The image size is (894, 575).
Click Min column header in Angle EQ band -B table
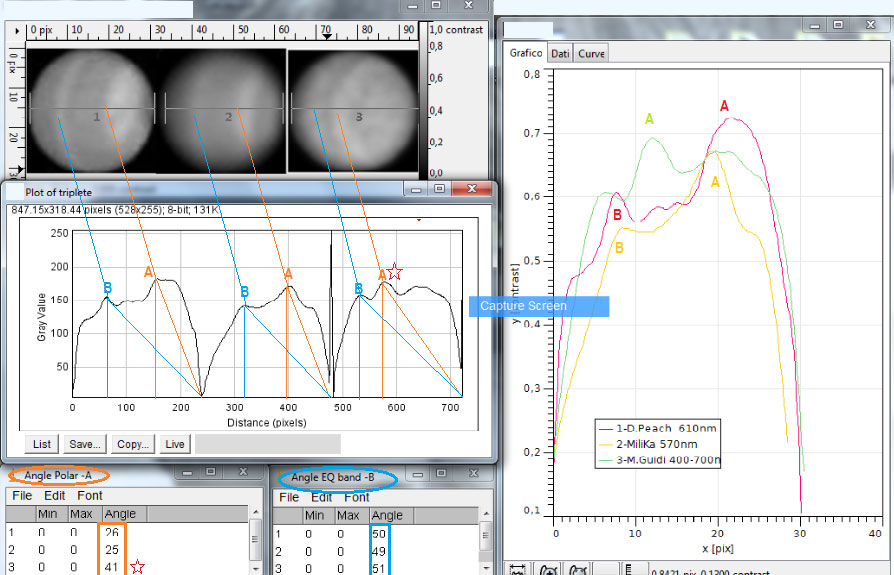[x=318, y=515]
